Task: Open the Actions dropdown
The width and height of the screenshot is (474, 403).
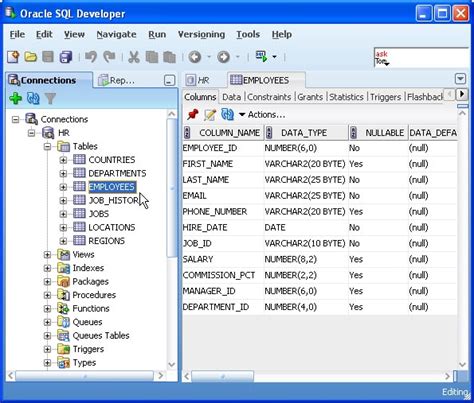Action: [262, 115]
